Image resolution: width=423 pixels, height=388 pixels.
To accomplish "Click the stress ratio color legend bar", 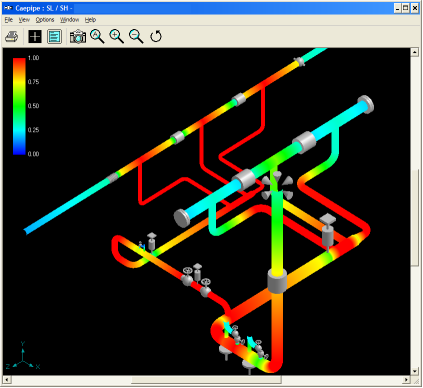I will tap(19, 106).
